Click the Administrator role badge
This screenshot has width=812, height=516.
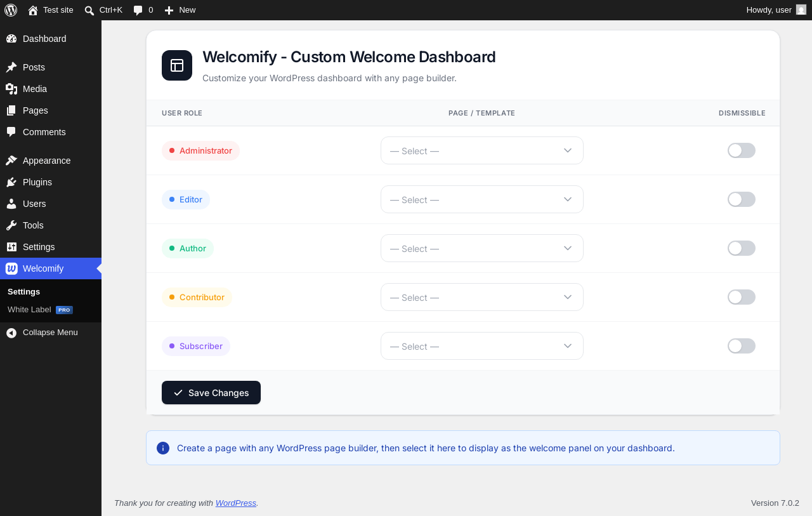pyautogui.click(x=200, y=150)
